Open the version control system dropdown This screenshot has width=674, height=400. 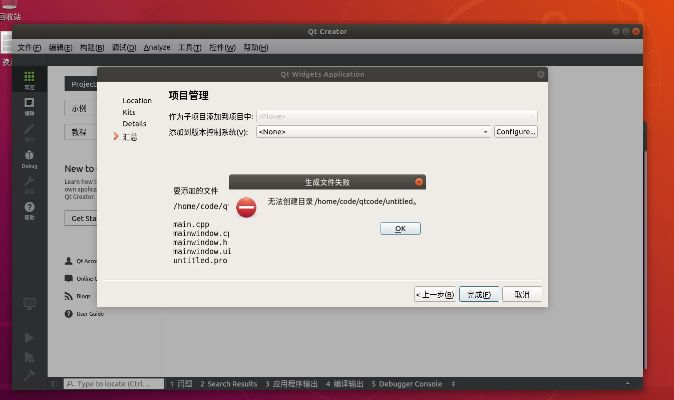click(x=373, y=131)
